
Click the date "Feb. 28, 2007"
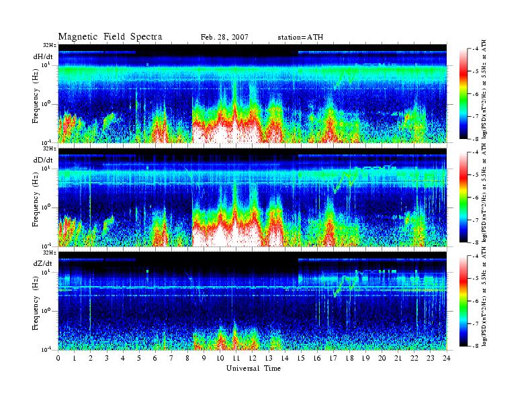click(x=224, y=38)
